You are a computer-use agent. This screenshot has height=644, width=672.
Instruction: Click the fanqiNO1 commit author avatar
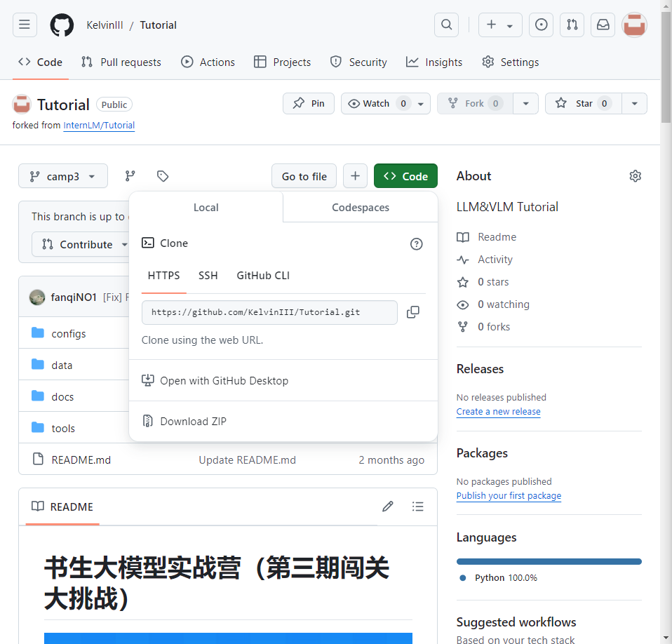tap(37, 297)
